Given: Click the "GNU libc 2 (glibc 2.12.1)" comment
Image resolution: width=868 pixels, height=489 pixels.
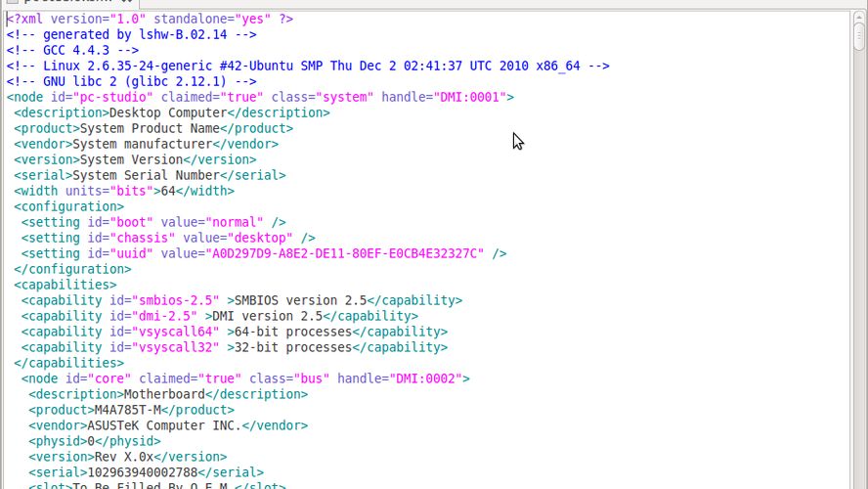Looking at the screenshot, I should pos(131,81).
